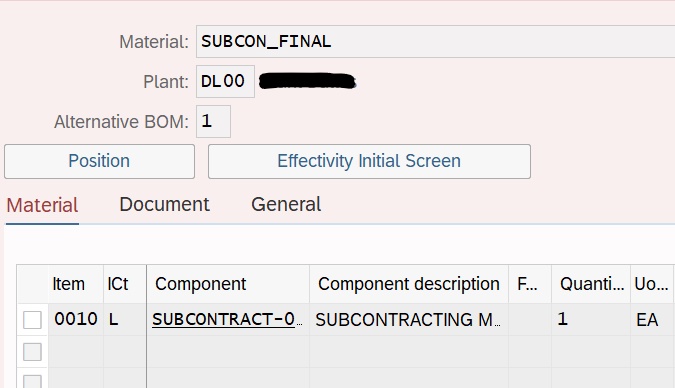Screen dimensions: 675x388
Task: Select the row checkbox for item 0010
Action: point(32,320)
